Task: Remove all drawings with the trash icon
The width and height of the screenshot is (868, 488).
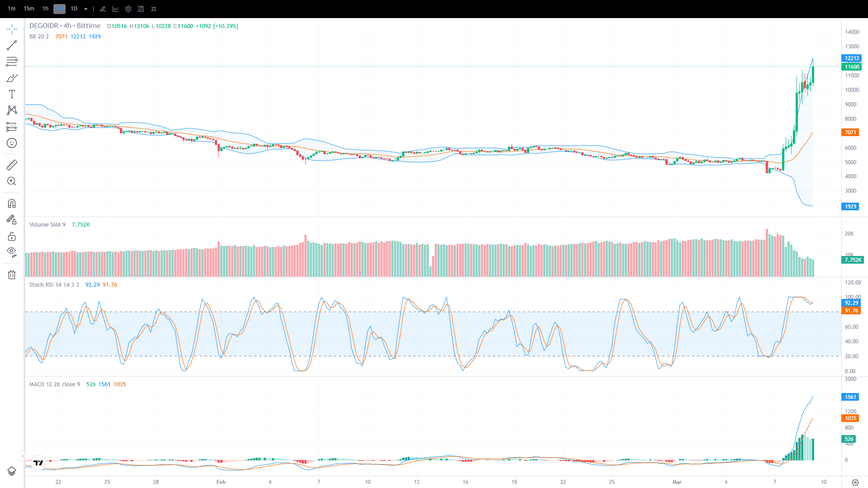Action: (12, 275)
